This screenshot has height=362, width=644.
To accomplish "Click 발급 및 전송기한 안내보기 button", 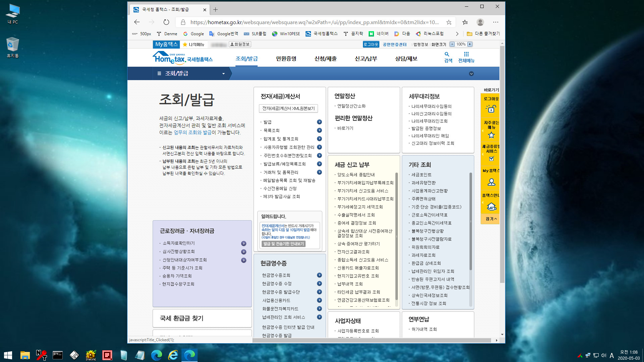I will coord(283,244).
